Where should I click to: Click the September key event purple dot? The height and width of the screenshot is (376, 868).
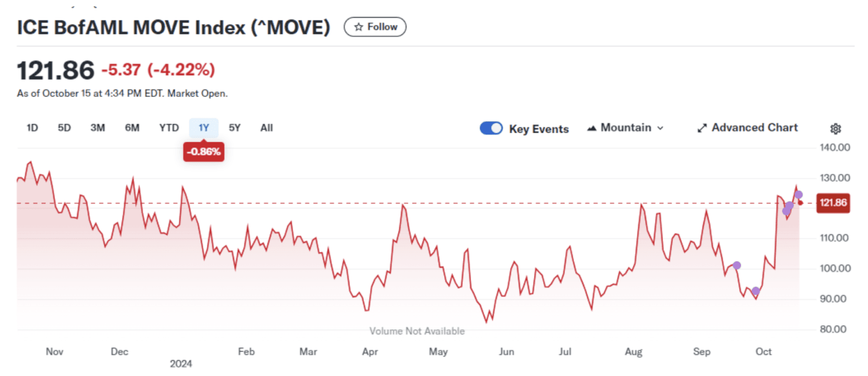736,265
